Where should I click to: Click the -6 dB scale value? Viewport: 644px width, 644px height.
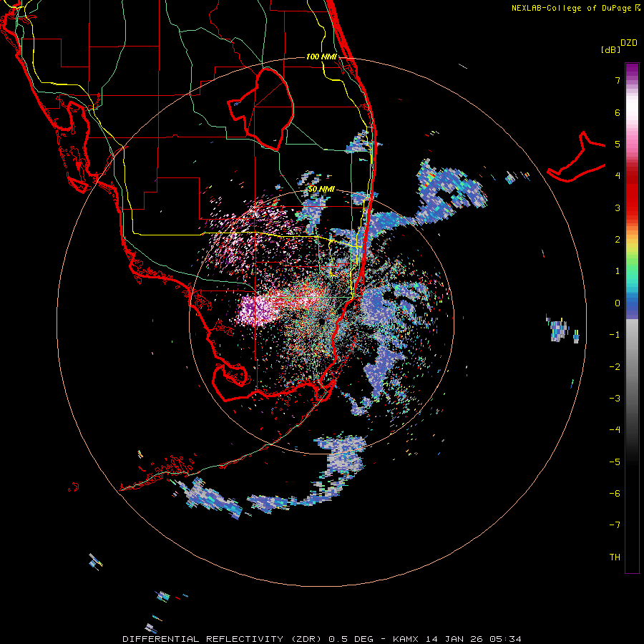point(615,494)
